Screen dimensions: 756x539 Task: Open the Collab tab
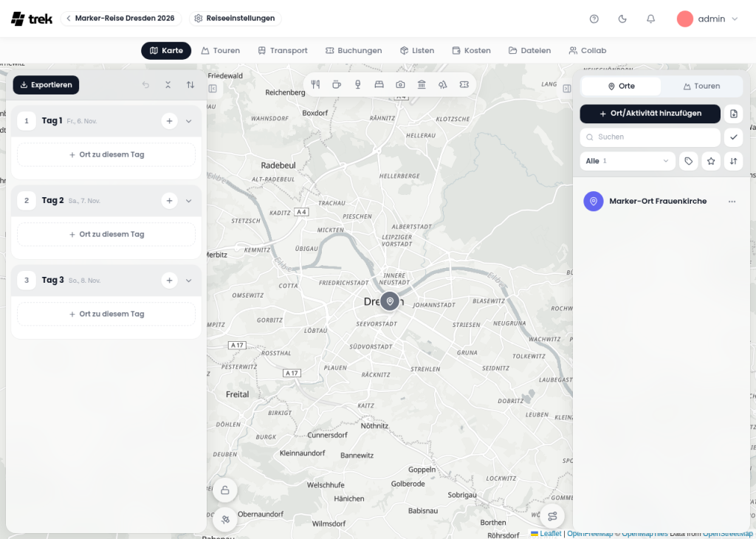click(587, 51)
